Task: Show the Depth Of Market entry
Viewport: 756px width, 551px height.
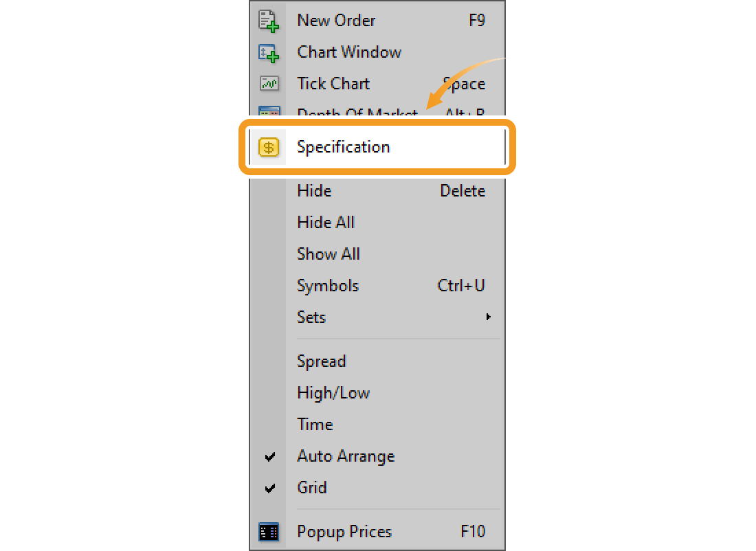Action: (x=357, y=112)
